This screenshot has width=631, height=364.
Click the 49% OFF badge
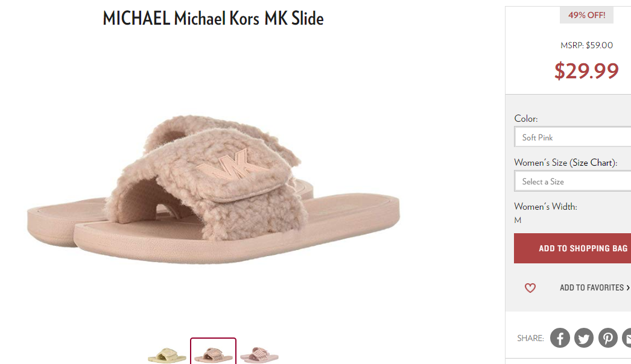coord(586,15)
